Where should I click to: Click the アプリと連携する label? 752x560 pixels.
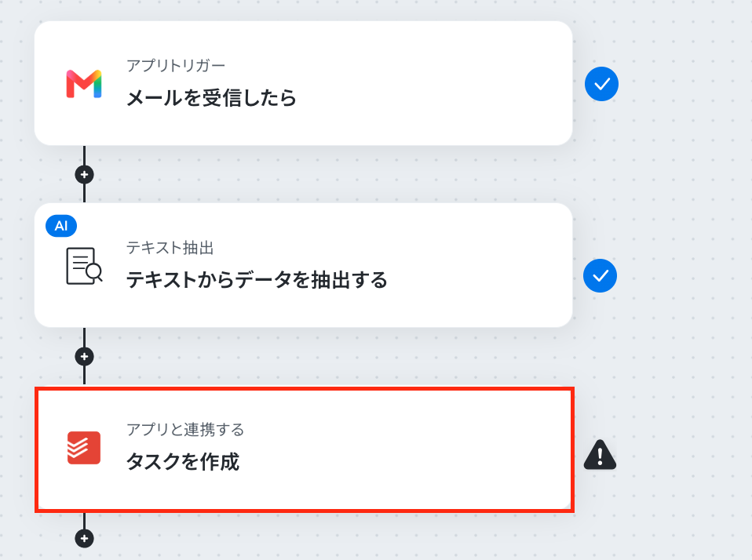[185, 430]
